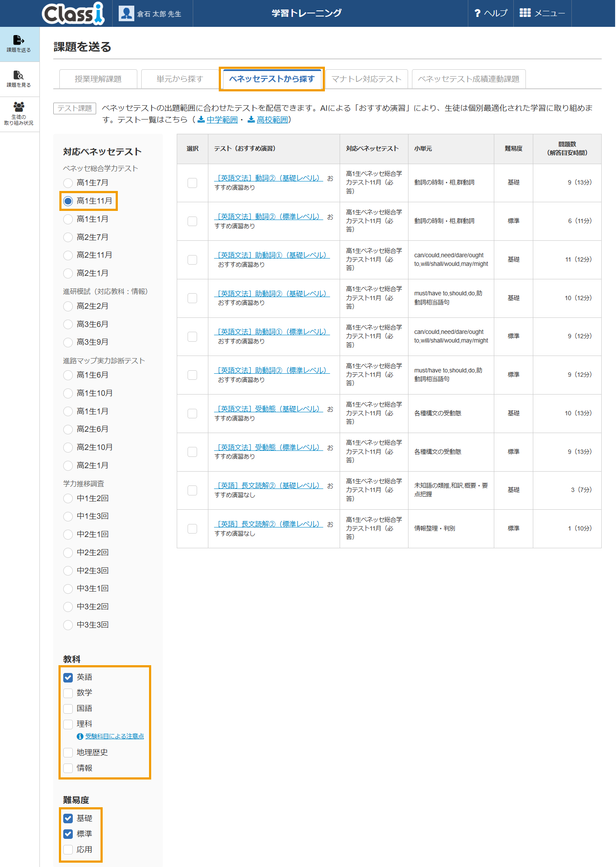This screenshot has width=616, height=867.
Task: Select radio 高1生11月
Action: (x=68, y=201)
